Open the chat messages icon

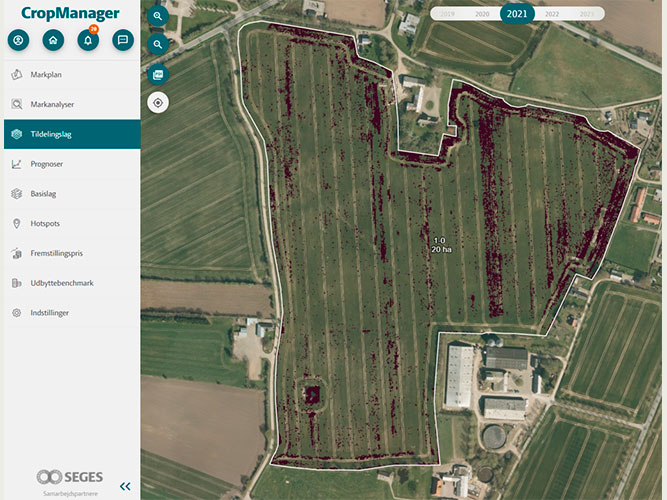click(123, 41)
